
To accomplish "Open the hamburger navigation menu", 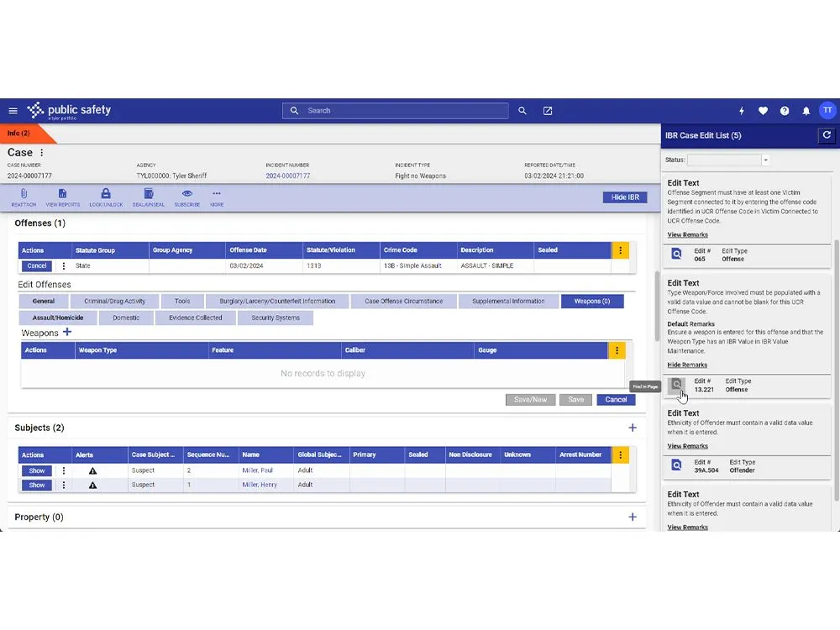I will click(13, 111).
